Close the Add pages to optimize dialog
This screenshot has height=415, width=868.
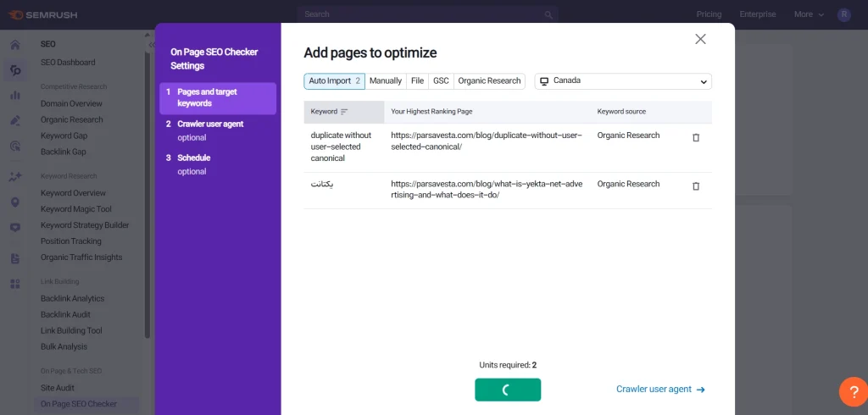point(700,39)
